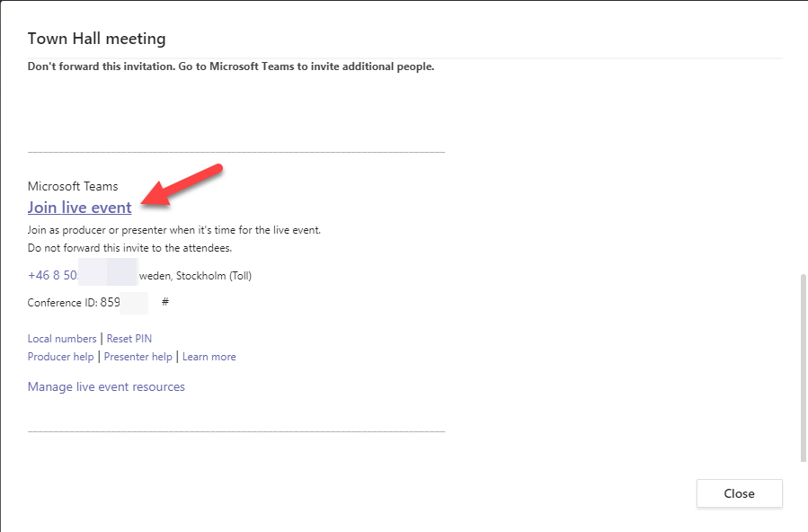808x532 pixels.
Task: Close the Town Hall meeting dialog
Action: (x=739, y=493)
